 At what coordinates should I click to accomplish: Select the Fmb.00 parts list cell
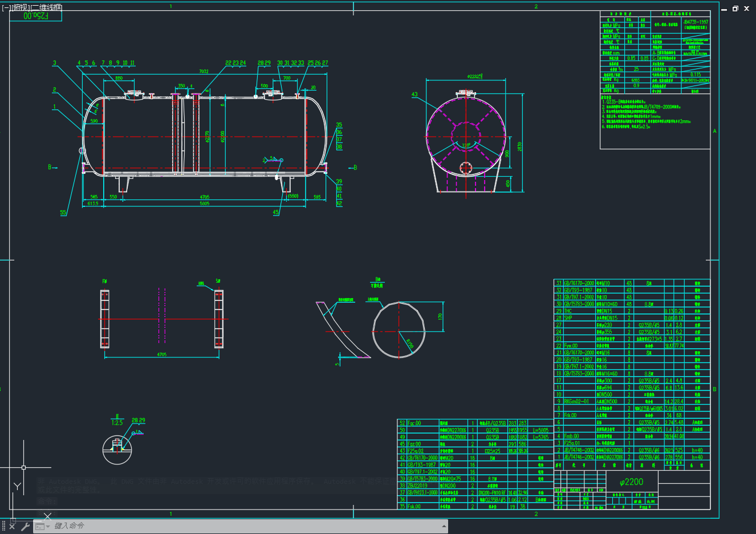pyautogui.click(x=572, y=436)
